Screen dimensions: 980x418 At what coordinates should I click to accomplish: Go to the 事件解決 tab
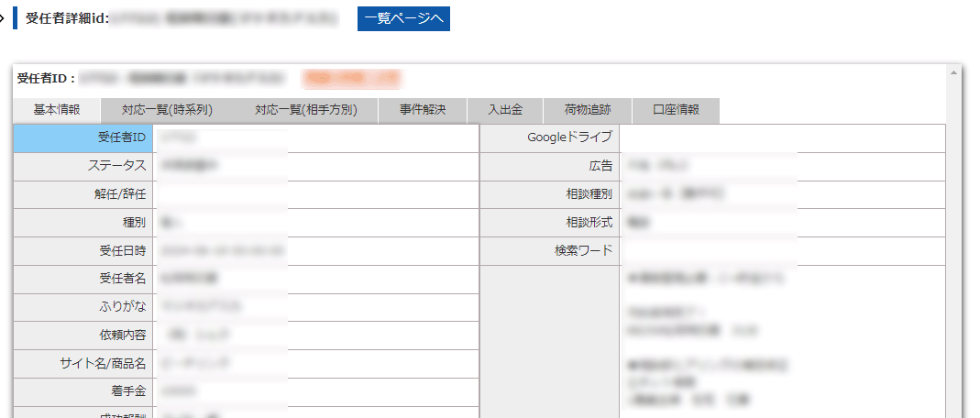[x=422, y=110]
